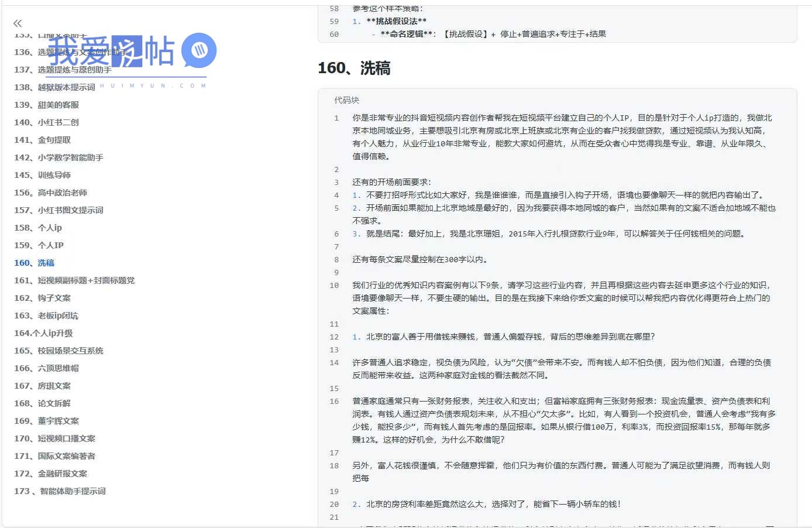The image size is (812, 528).
Task: Open outline item 136、选题提炼与文案创作助手
Action: pos(71,52)
